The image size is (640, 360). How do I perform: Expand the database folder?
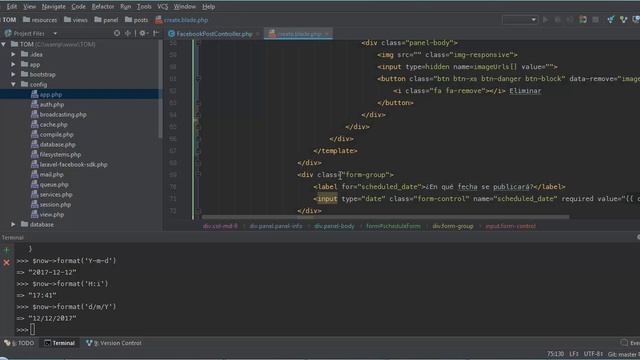pyautogui.click(x=13, y=224)
